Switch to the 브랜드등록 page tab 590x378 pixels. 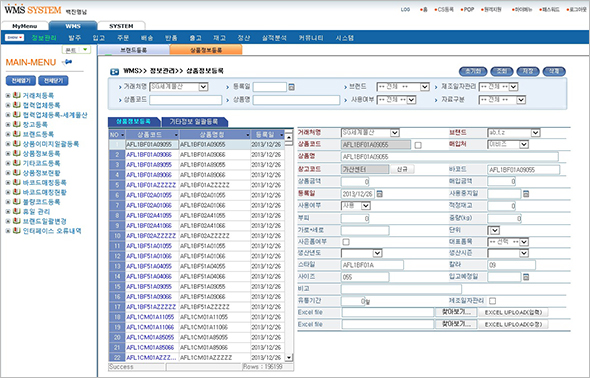[x=134, y=50]
